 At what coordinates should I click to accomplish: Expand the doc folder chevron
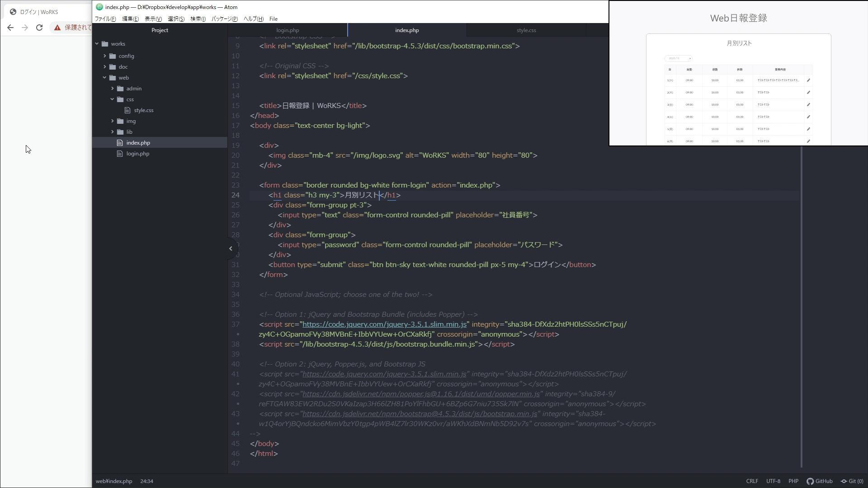(105, 67)
